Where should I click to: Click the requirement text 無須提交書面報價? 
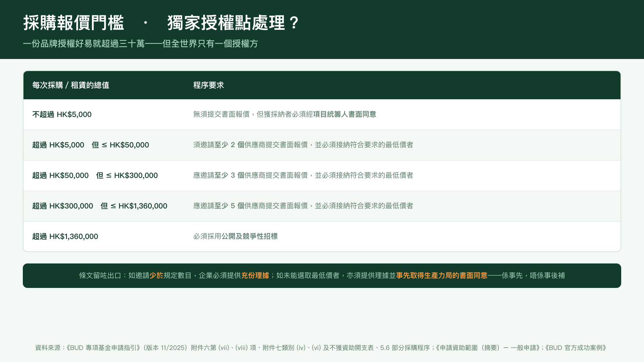(x=284, y=115)
